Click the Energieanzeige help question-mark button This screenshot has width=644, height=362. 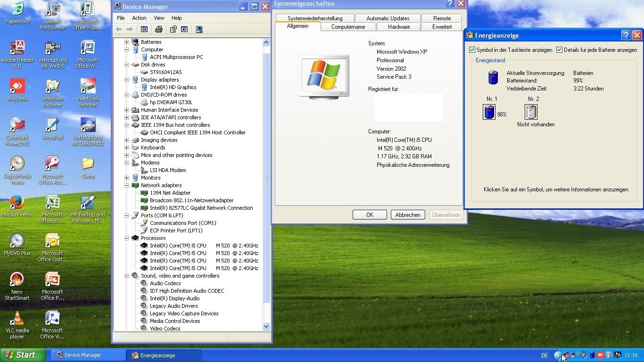click(x=626, y=35)
